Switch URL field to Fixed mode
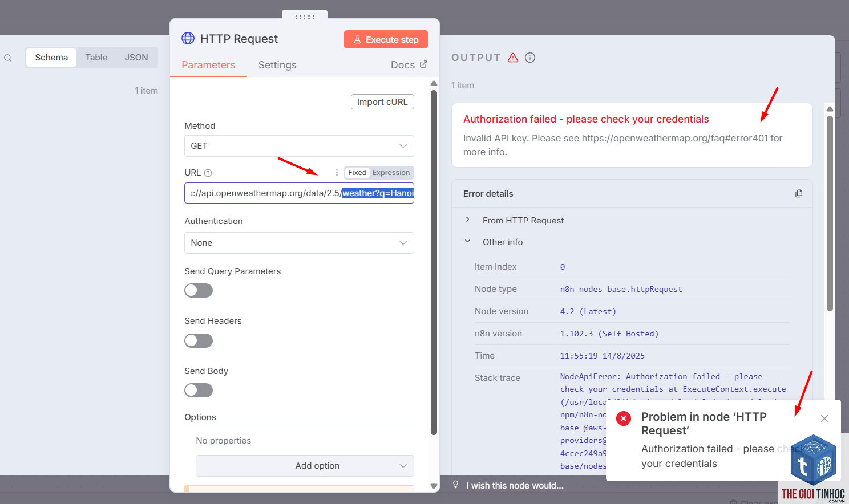The height and width of the screenshot is (504, 849). (x=357, y=173)
